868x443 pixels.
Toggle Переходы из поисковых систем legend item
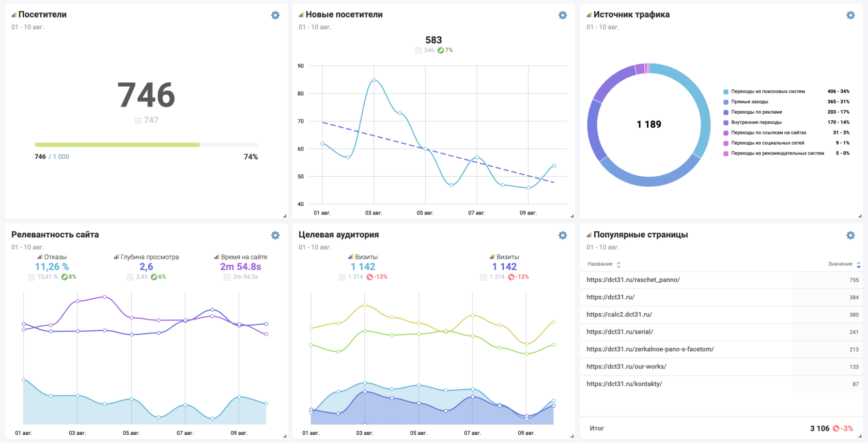point(767,91)
